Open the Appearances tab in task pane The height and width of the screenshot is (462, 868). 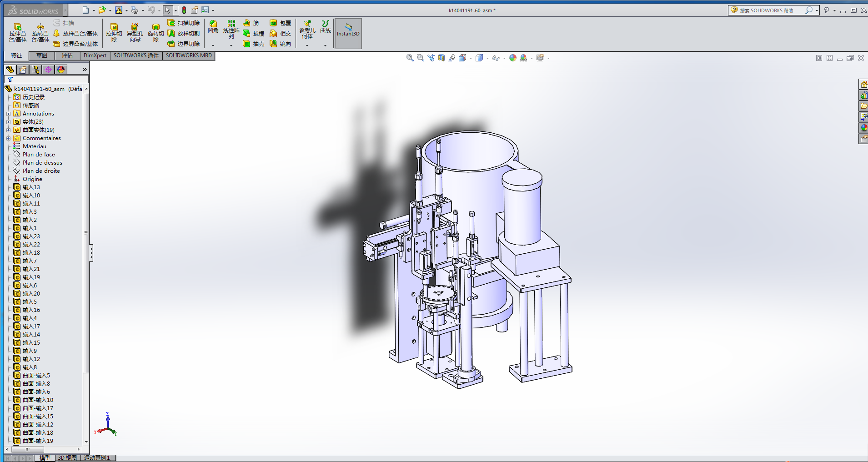pos(863,128)
